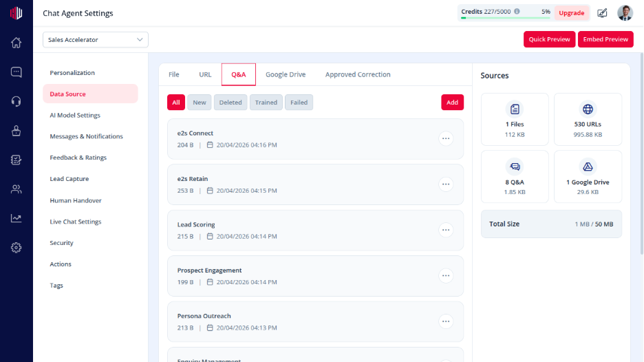Switch to the URL tab
The height and width of the screenshot is (362, 644).
tap(205, 74)
